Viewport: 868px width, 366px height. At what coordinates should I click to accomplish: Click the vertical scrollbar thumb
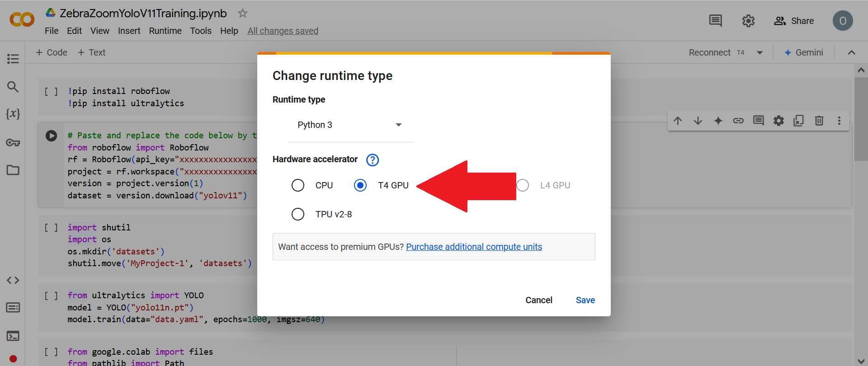861,119
